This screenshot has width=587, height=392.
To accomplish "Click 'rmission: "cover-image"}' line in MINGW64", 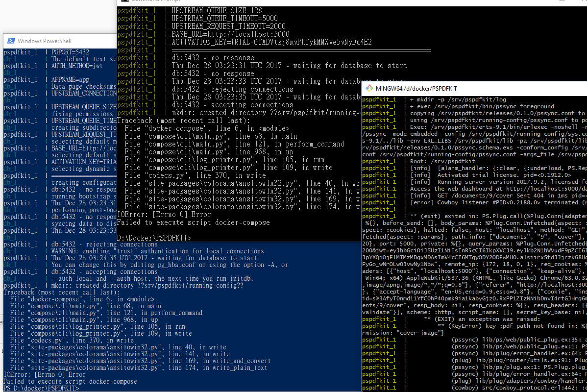I will [x=403, y=333].
